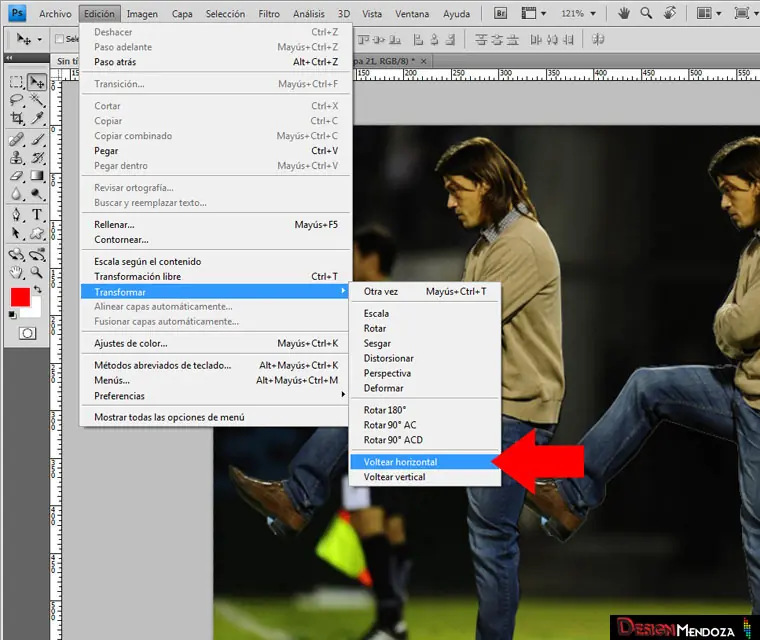760x640 pixels.
Task: Select the Hand tool in toolbox
Action: click(x=16, y=272)
